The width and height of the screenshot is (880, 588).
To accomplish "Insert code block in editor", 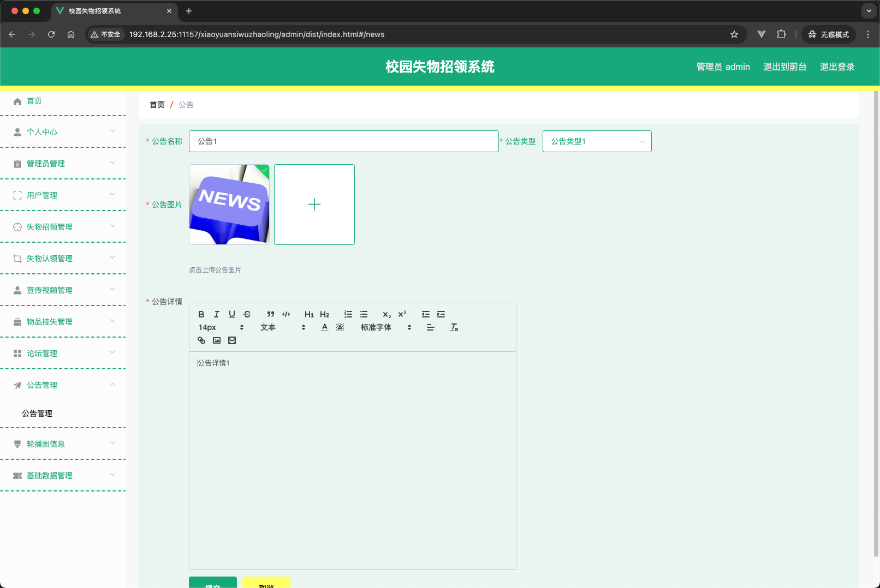I will click(x=286, y=314).
